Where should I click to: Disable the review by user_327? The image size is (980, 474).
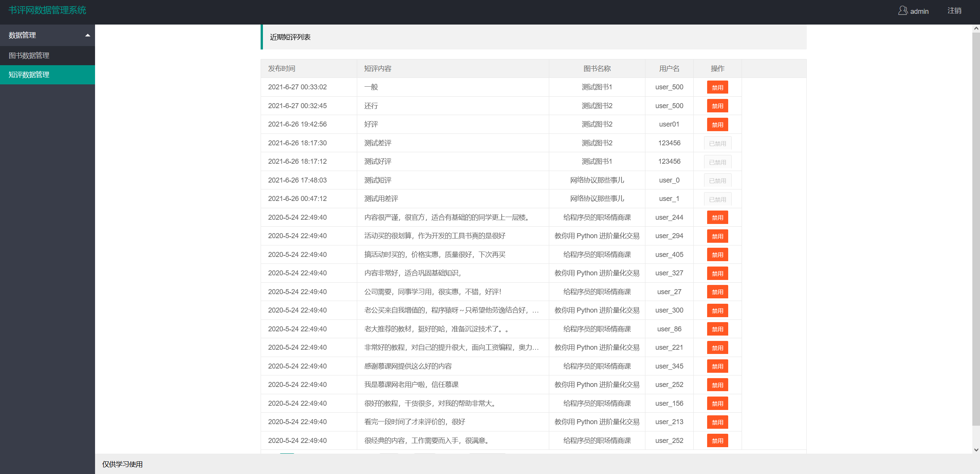[717, 273]
